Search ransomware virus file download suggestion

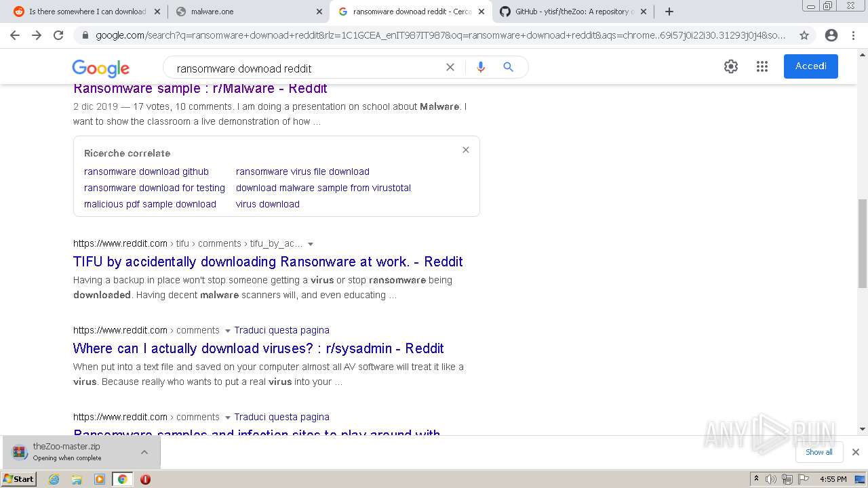302,171
